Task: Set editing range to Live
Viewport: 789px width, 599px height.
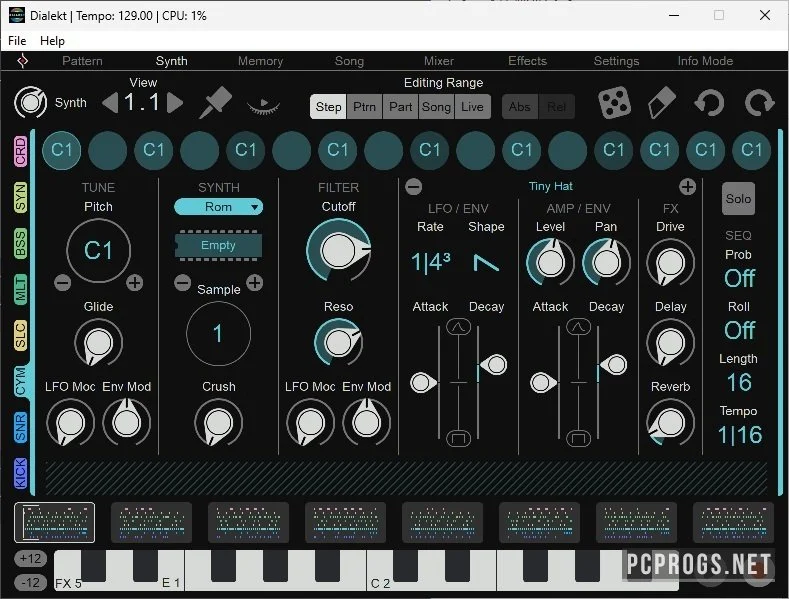Action: [472, 107]
